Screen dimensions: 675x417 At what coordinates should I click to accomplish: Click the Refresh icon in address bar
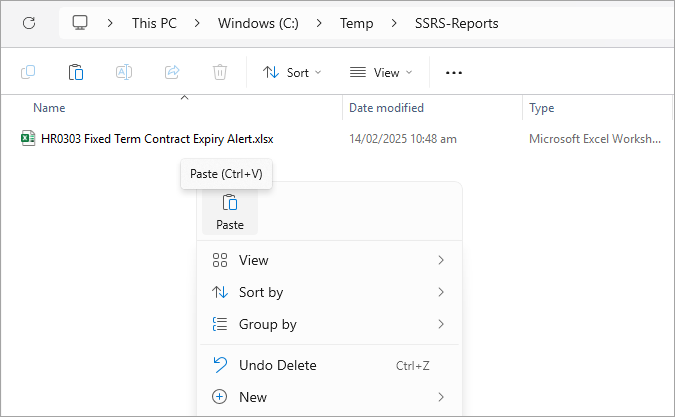tap(29, 23)
